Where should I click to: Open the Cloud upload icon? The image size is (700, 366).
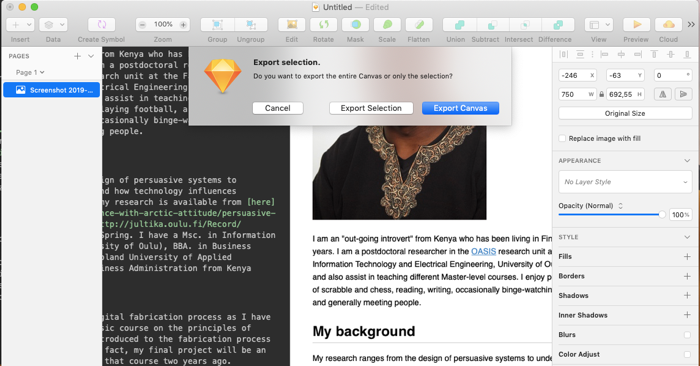[x=668, y=25]
